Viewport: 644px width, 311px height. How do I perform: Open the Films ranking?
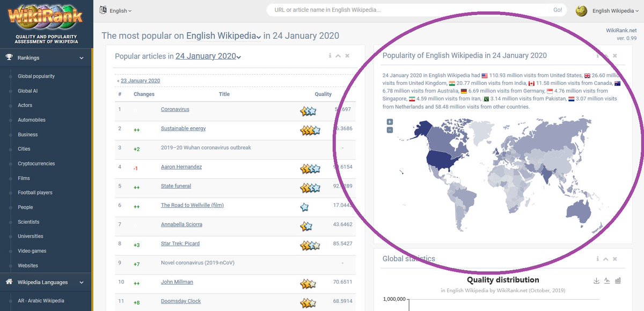point(24,178)
